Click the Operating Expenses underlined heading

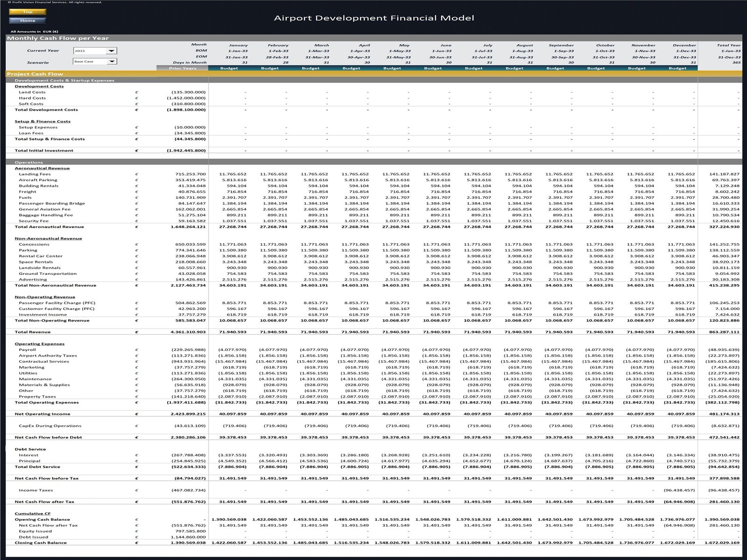[x=40, y=344]
